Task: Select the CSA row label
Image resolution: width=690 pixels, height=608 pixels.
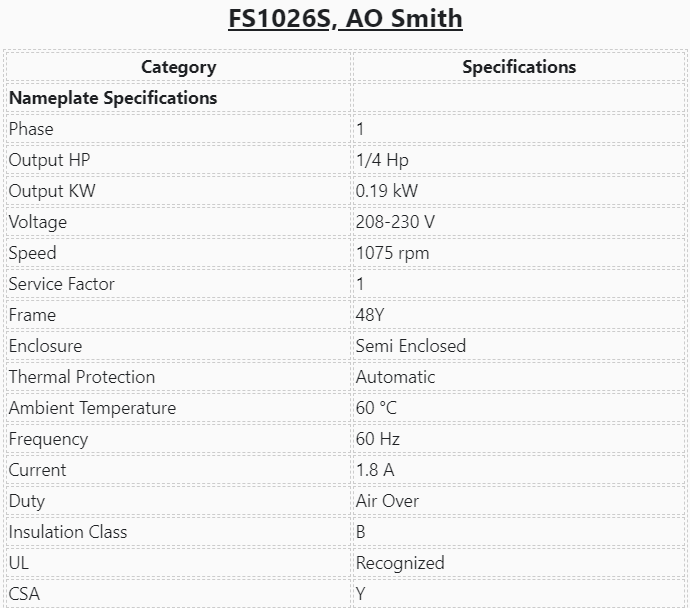Action: click(x=25, y=594)
